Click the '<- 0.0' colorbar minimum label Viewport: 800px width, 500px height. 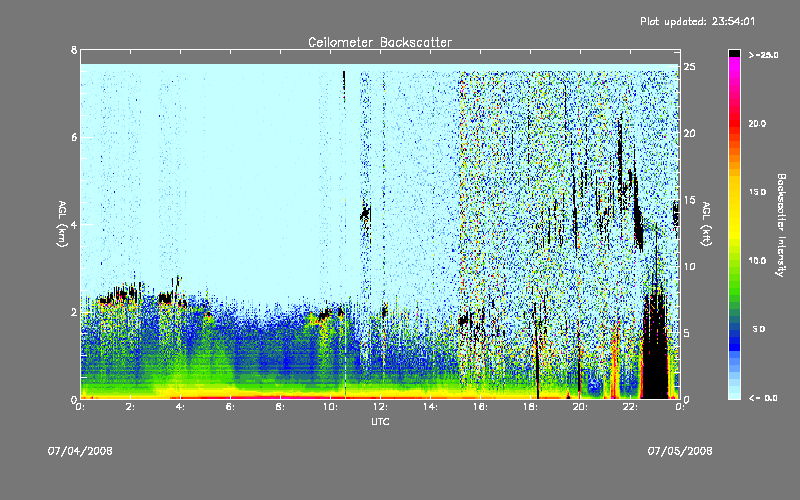pyautogui.click(x=763, y=398)
